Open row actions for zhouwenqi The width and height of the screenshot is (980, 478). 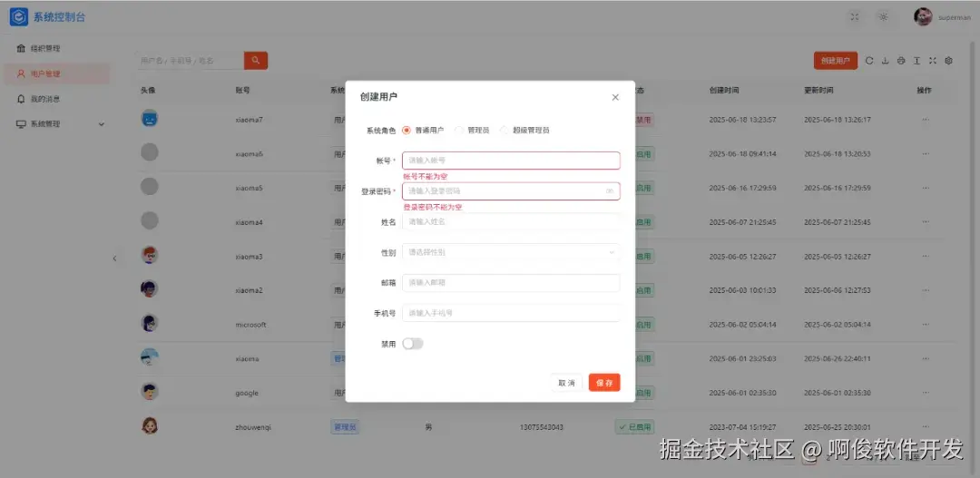coord(926,427)
